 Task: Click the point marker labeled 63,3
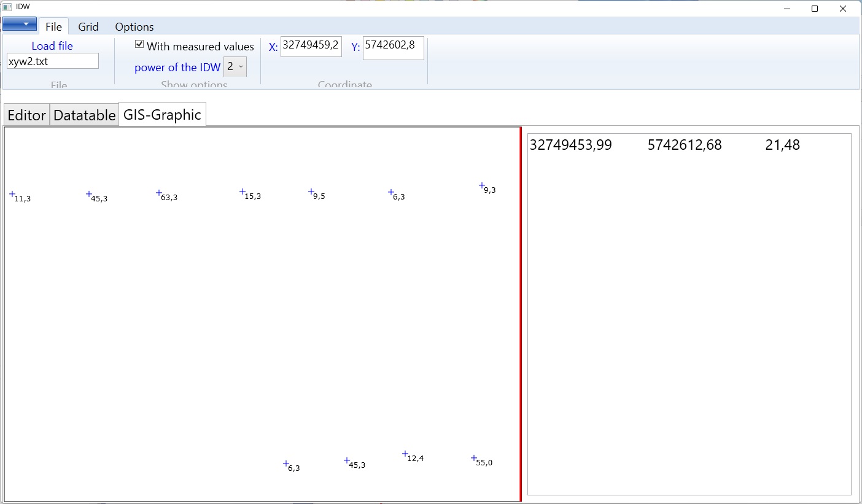coord(159,193)
